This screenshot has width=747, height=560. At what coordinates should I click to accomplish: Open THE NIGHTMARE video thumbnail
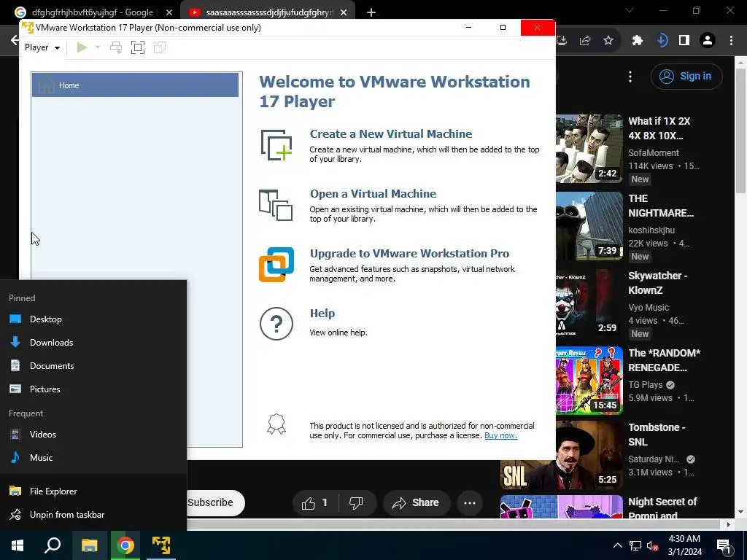point(589,226)
